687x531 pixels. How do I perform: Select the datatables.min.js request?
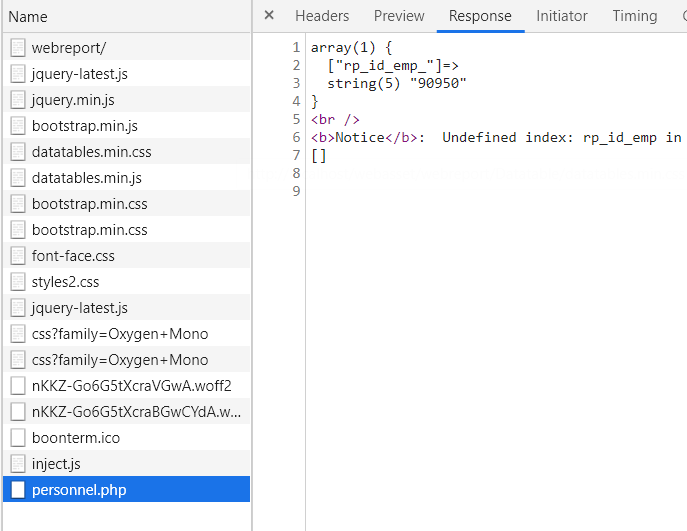pyautogui.click(x=87, y=178)
